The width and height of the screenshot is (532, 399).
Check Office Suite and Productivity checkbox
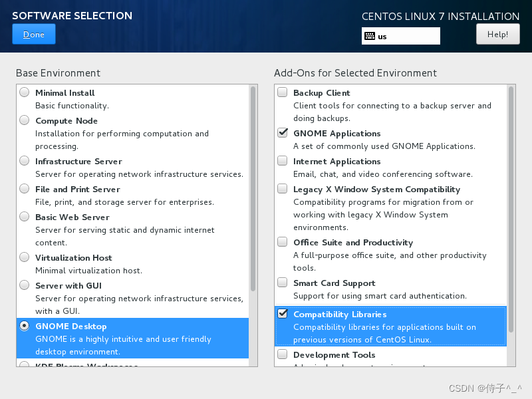click(282, 242)
